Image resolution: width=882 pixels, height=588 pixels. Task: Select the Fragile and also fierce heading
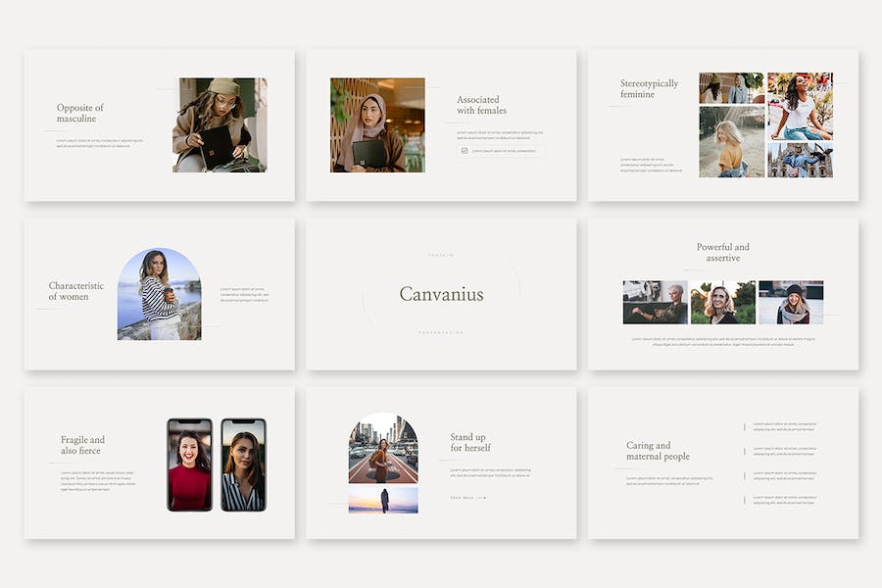coord(82,446)
